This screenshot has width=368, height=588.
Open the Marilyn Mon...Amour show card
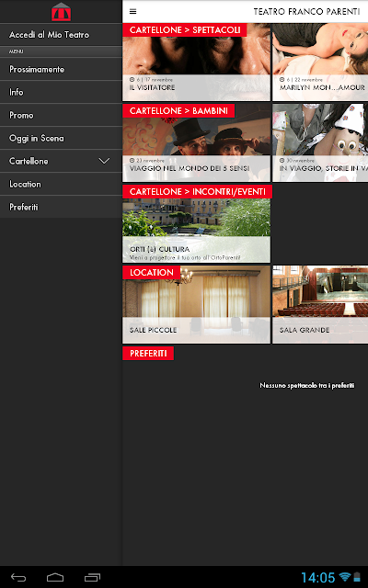click(320, 62)
